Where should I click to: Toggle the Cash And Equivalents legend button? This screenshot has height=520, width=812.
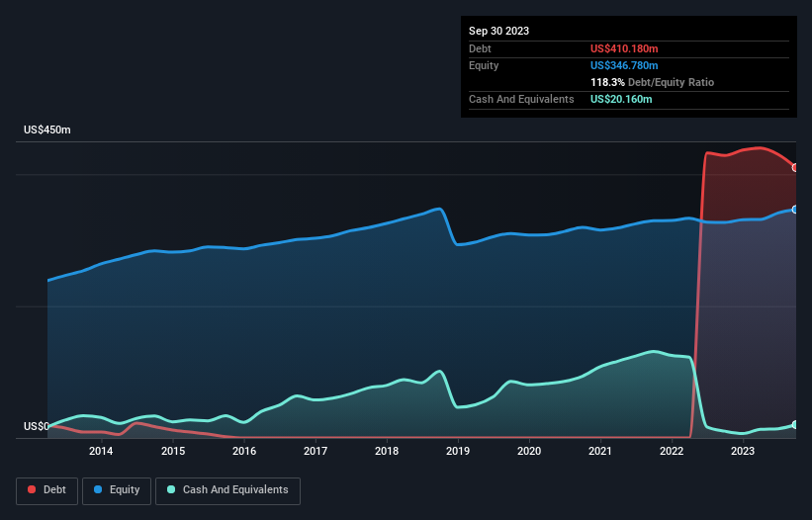click(x=227, y=490)
